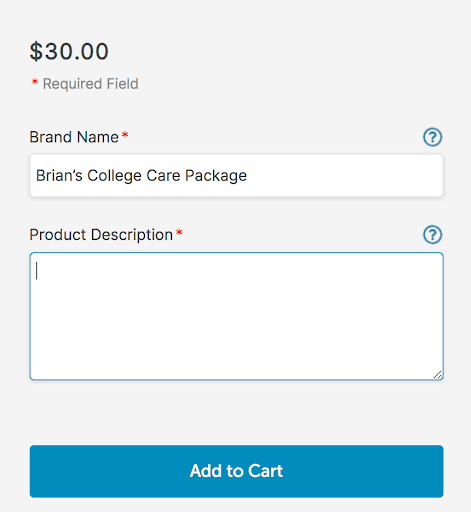471x512 pixels.
Task: Place cursor on the word "College"
Action: pyautogui.click(x=114, y=176)
